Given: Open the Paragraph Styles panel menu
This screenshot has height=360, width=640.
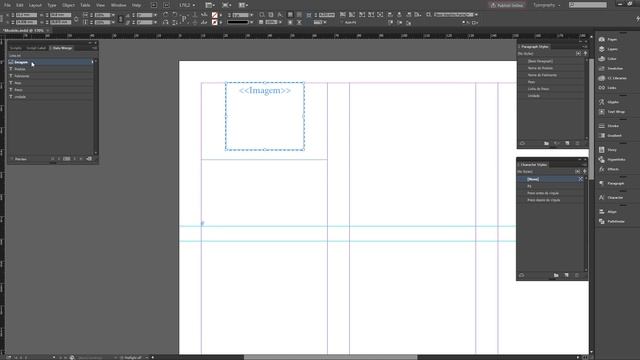Looking at the screenshot, I should pyautogui.click(x=584, y=47).
